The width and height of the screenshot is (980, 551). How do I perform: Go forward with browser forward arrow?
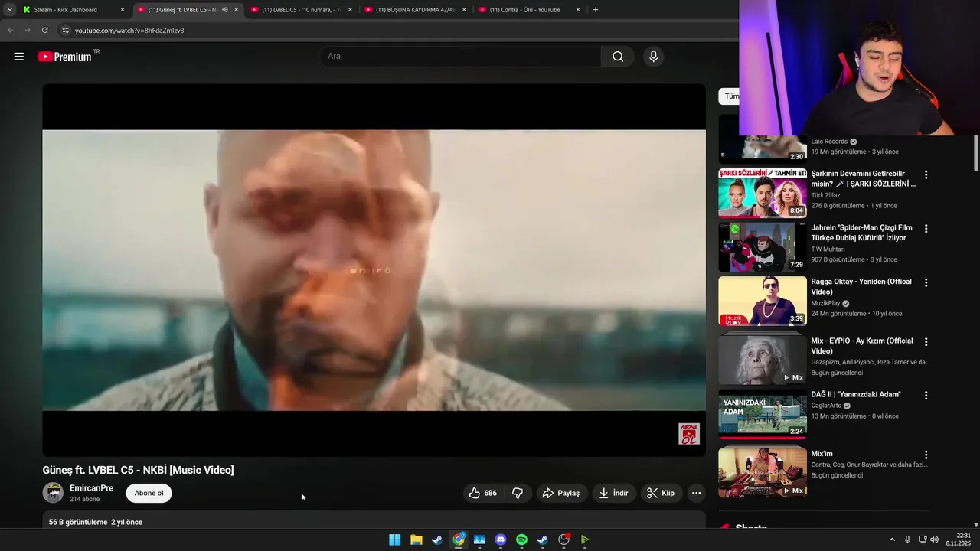(x=28, y=30)
